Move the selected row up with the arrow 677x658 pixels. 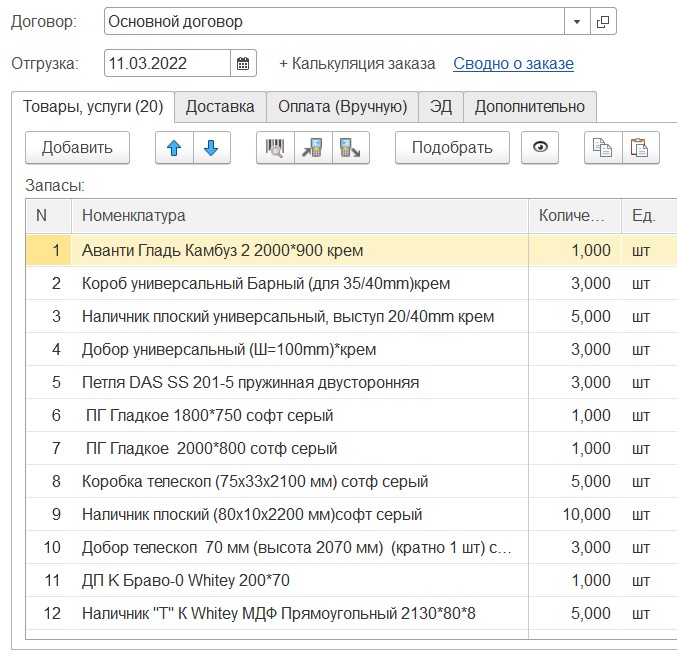[175, 148]
